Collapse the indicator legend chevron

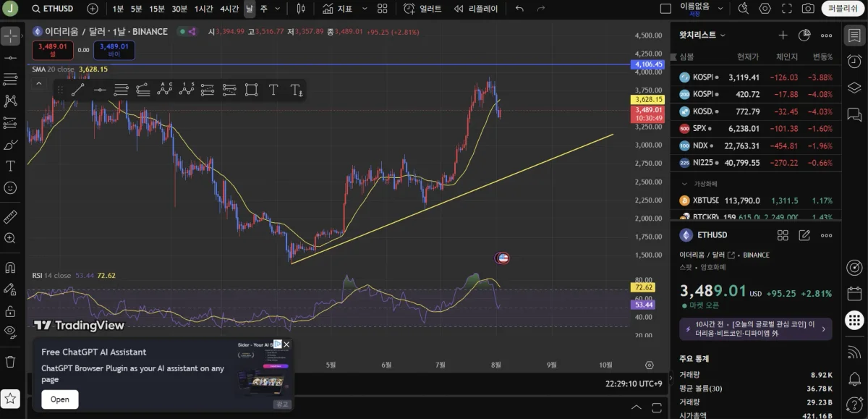tap(38, 84)
